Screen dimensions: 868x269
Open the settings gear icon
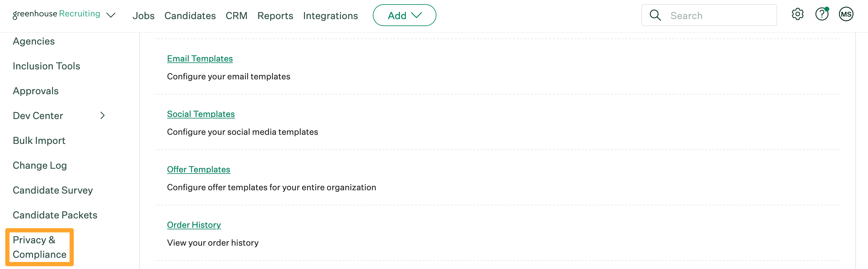pyautogui.click(x=797, y=15)
